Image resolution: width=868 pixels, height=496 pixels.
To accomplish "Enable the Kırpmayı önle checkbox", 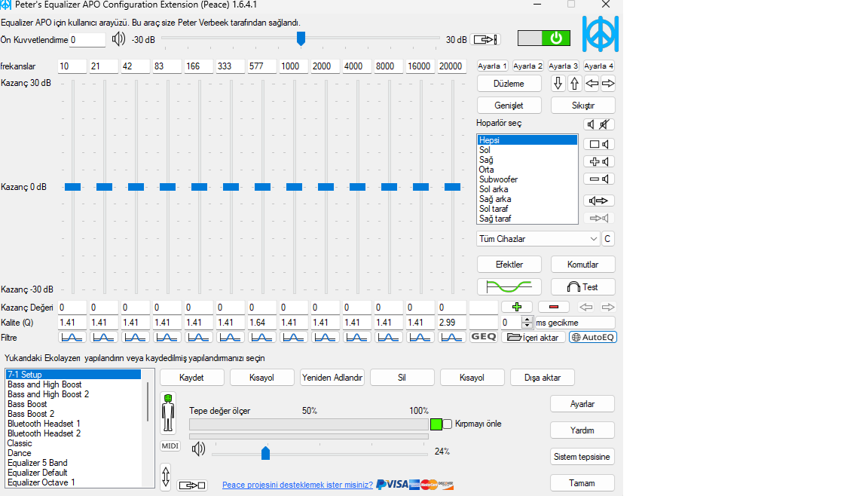I will pos(448,424).
